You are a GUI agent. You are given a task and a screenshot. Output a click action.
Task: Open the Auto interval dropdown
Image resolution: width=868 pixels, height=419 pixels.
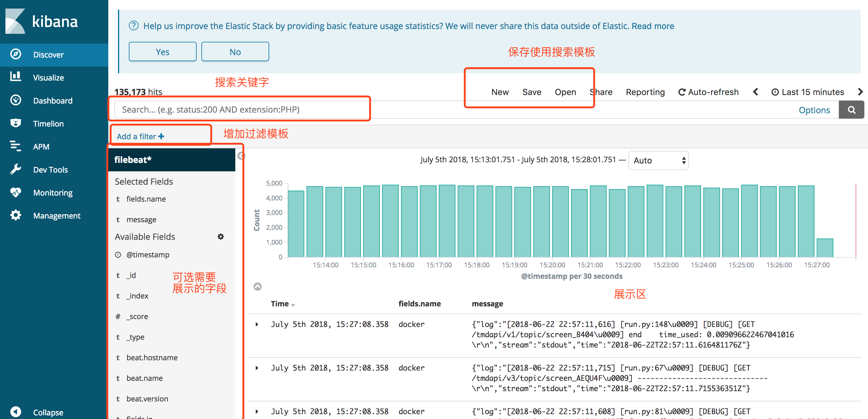(x=658, y=160)
